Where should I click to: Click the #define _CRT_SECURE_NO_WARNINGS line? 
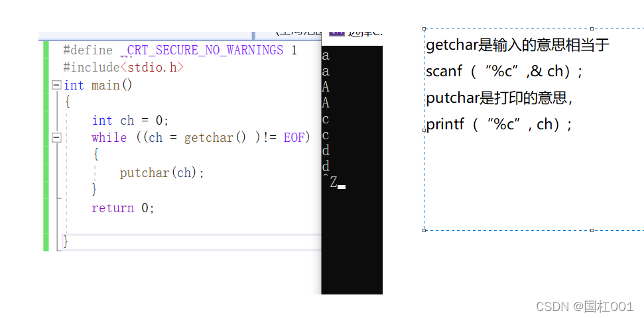[x=180, y=50]
